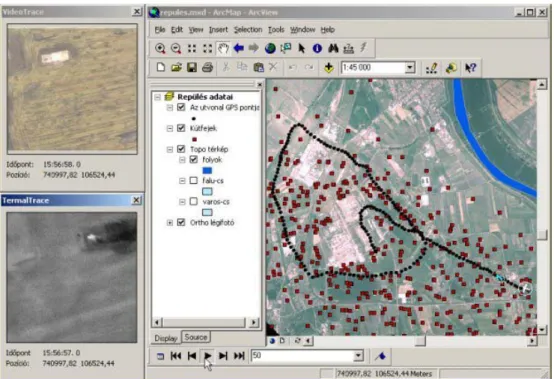Image resolution: width=554 pixels, height=379 pixels.
Task: Activate the Pan hand tool
Action: coord(223,48)
